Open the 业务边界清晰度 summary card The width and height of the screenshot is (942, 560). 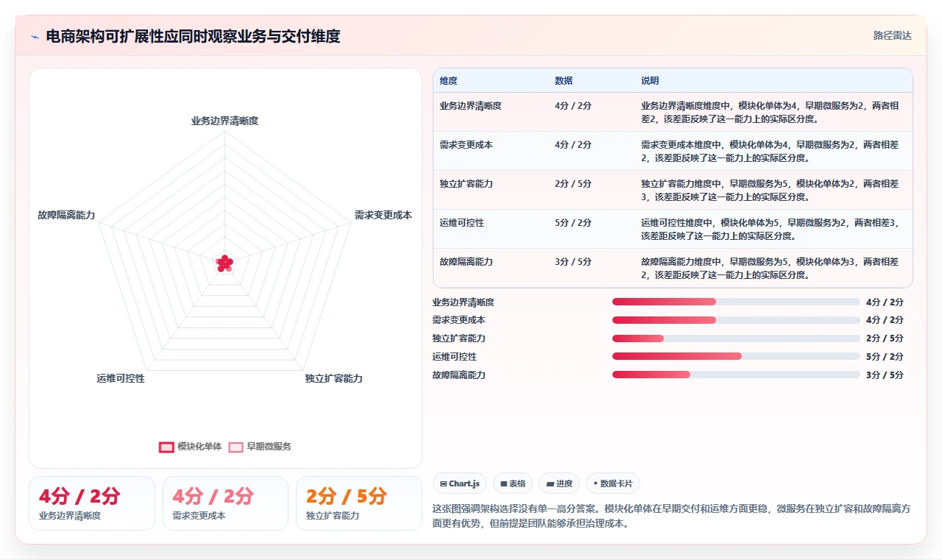(x=92, y=503)
